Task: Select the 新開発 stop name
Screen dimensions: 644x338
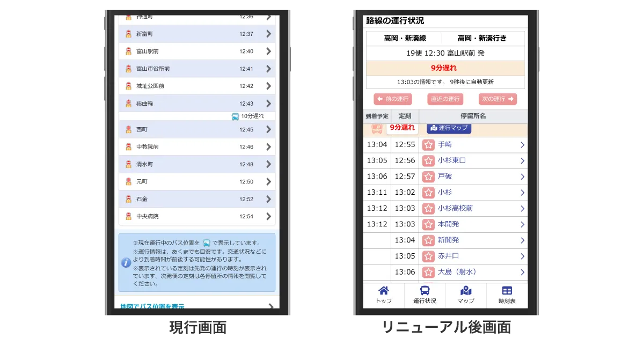Action: [449, 240]
